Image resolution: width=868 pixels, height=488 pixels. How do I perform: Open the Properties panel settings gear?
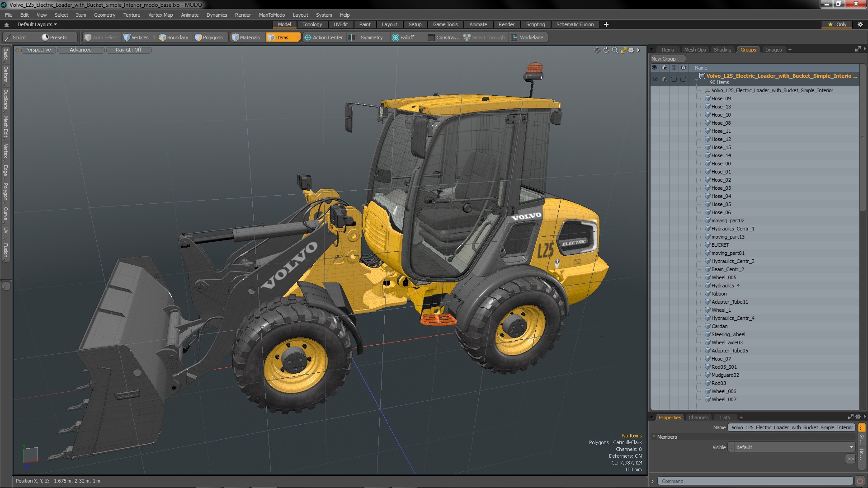click(858, 417)
